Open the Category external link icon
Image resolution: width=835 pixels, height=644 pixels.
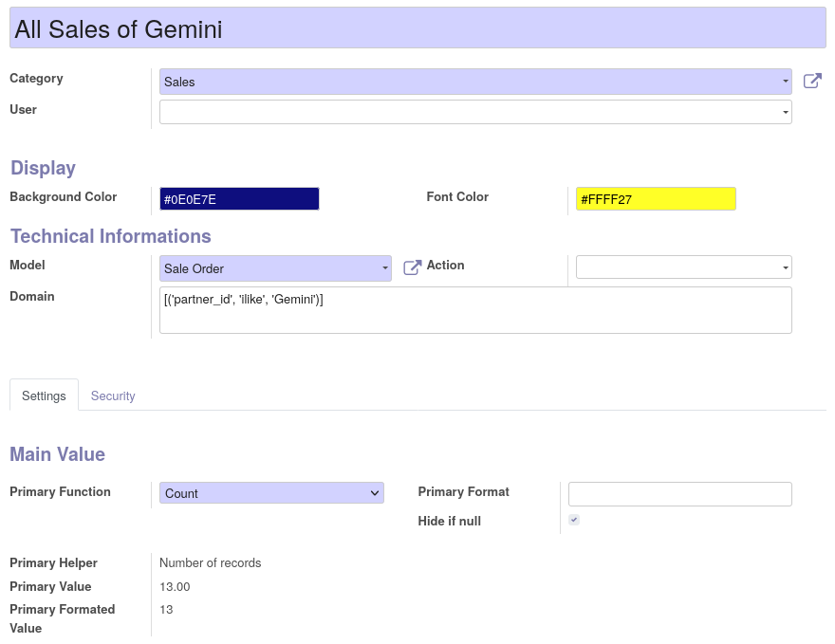[812, 82]
